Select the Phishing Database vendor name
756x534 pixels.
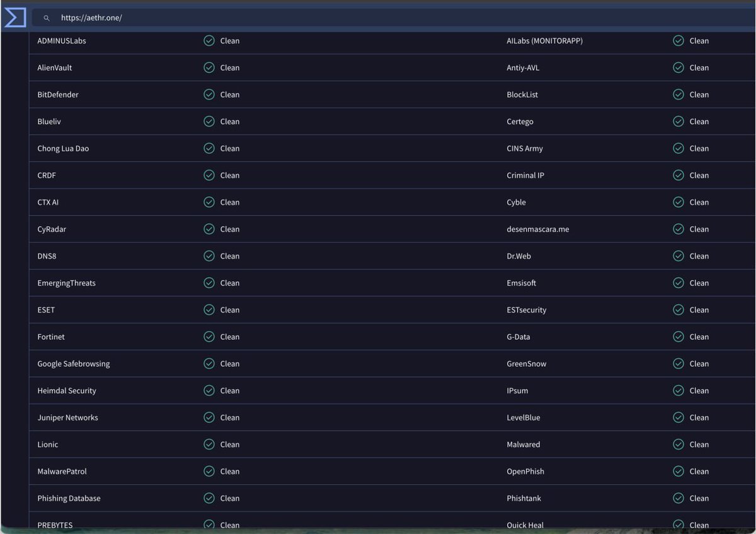[x=69, y=498]
